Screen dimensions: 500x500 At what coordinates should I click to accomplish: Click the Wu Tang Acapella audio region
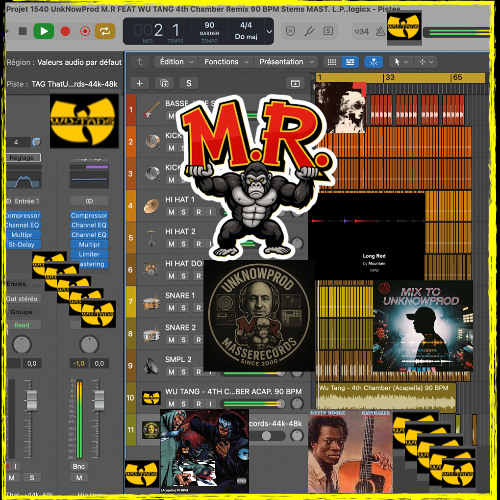point(386,397)
